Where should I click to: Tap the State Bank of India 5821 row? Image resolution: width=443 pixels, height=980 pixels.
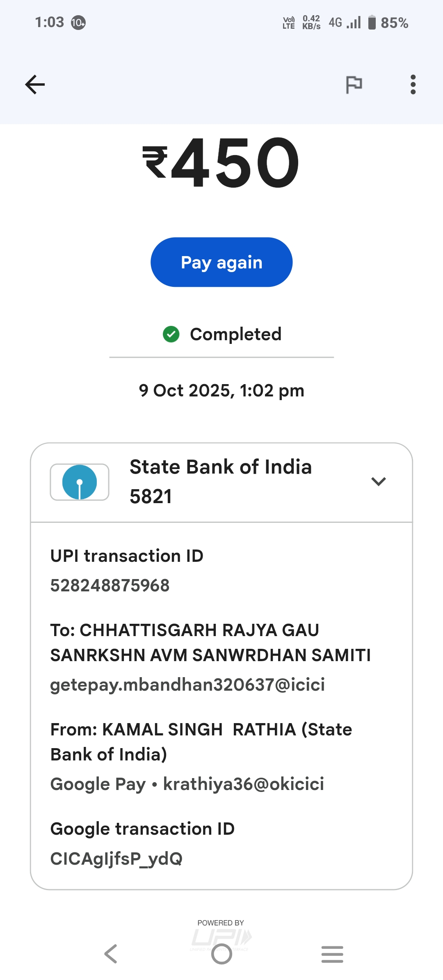221,482
